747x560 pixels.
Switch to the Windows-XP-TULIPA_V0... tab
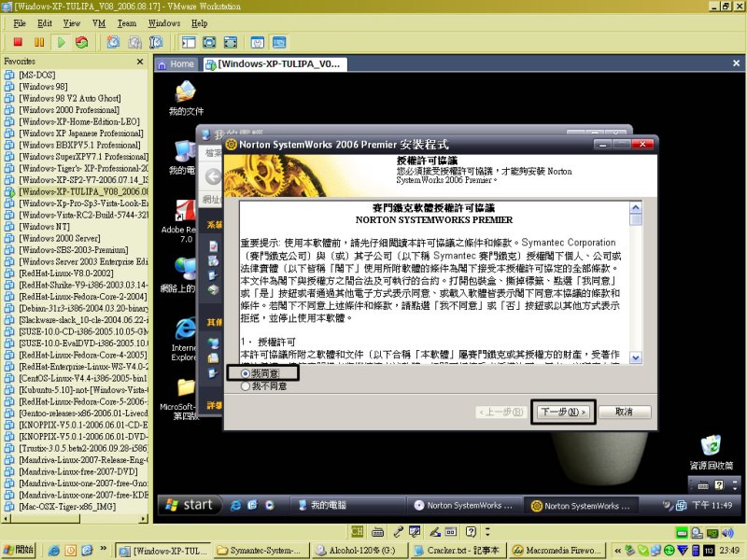pyautogui.click(x=274, y=63)
